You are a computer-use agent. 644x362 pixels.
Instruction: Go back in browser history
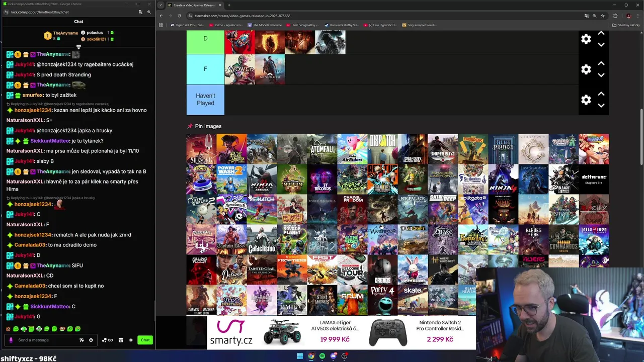click(x=161, y=16)
